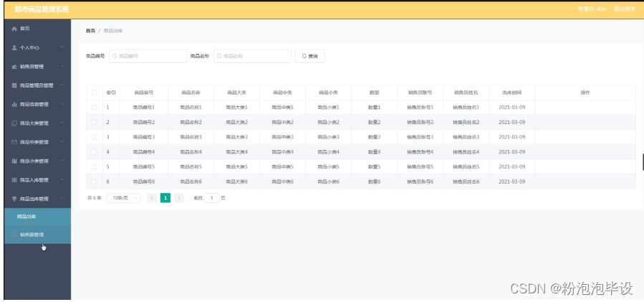Open the 商品入库管理 menu label
The image size is (644, 302).
[x=34, y=180]
